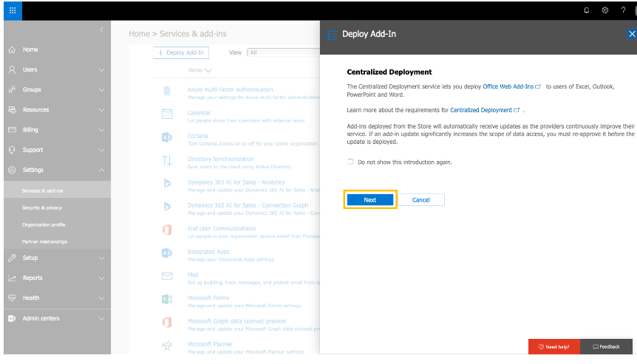Expand the Groups menu chevron
637x364 pixels.
point(101,89)
